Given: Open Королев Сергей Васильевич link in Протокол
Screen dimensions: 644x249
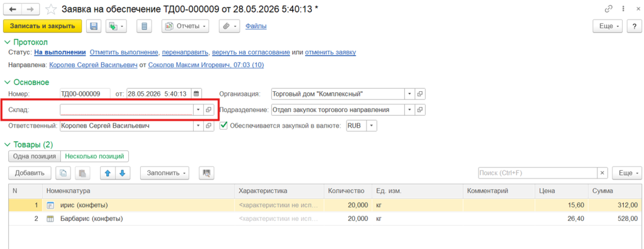Looking at the screenshot, I should (93, 65).
